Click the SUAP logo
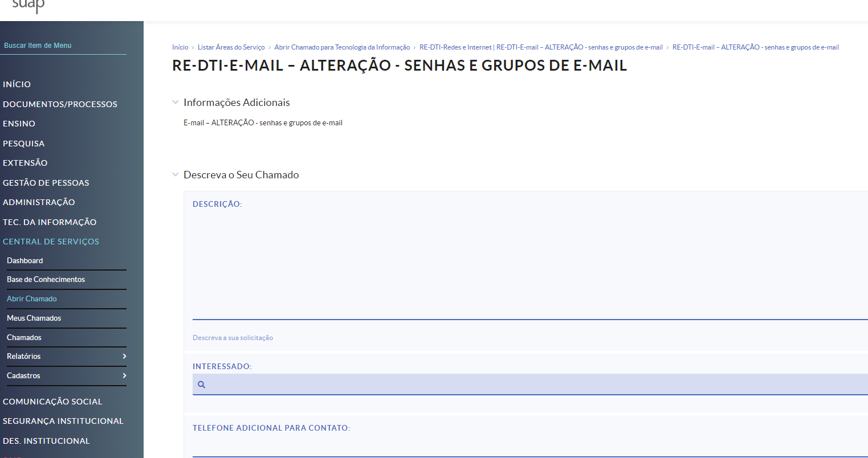 [28, 6]
